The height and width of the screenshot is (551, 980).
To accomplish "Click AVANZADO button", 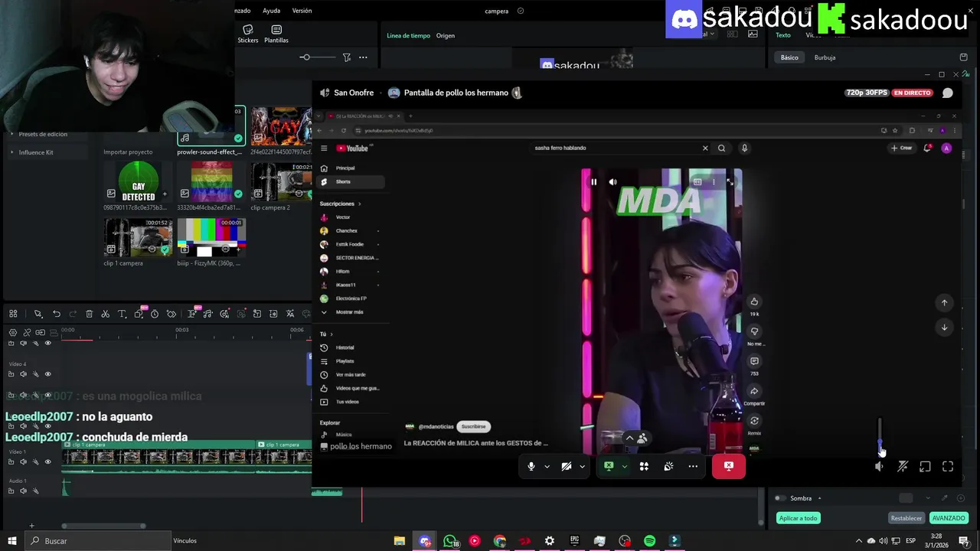I will [949, 518].
